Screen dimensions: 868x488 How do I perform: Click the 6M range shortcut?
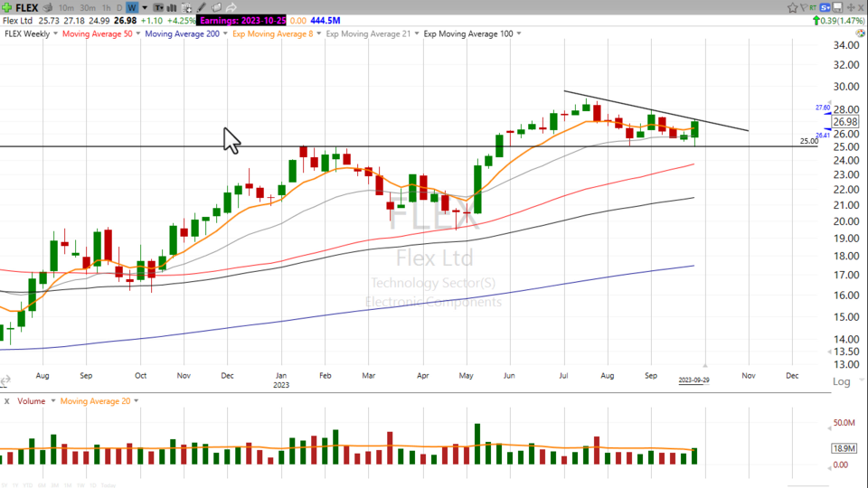42,485
